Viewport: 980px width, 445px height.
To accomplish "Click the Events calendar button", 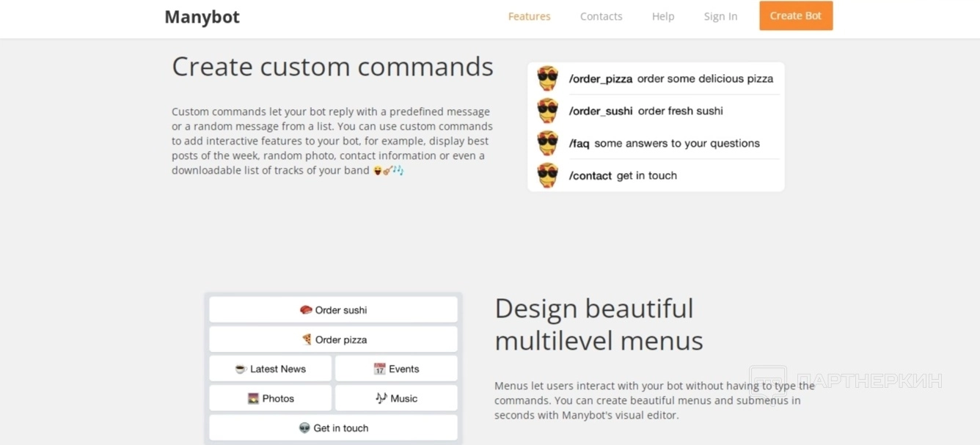I will pos(396,369).
